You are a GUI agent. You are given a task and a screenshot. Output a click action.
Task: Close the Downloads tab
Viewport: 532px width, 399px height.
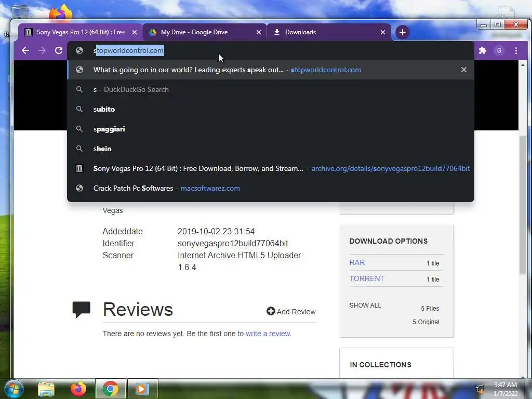383,32
